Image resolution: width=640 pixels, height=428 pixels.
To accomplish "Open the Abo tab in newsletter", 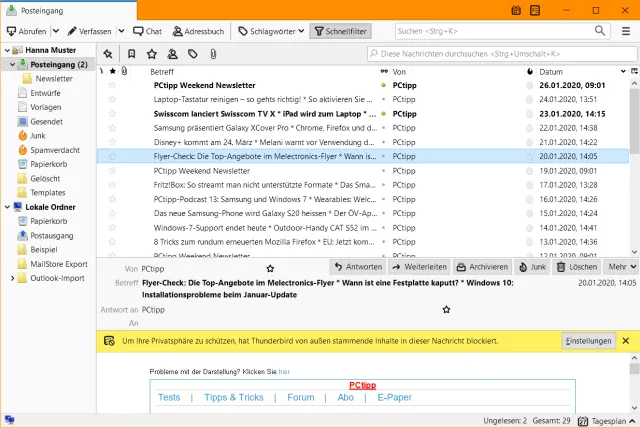I will coord(345,397).
